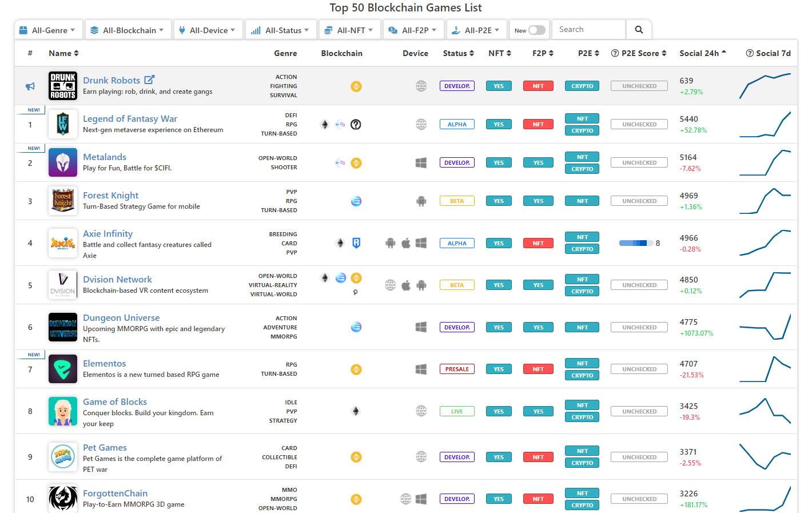812x513 pixels.
Task: Click Windows device icon in Metalands row
Action: 421,163
